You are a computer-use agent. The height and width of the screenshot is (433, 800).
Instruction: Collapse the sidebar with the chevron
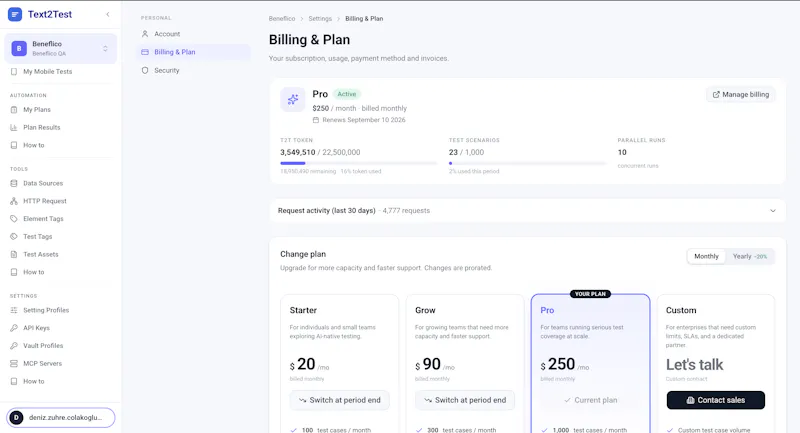click(x=108, y=14)
